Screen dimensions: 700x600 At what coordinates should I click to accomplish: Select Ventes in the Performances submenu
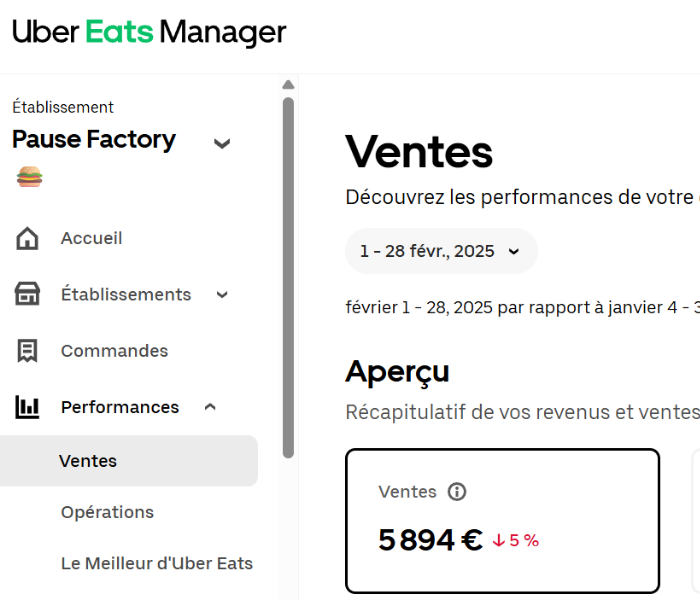point(88,461)
